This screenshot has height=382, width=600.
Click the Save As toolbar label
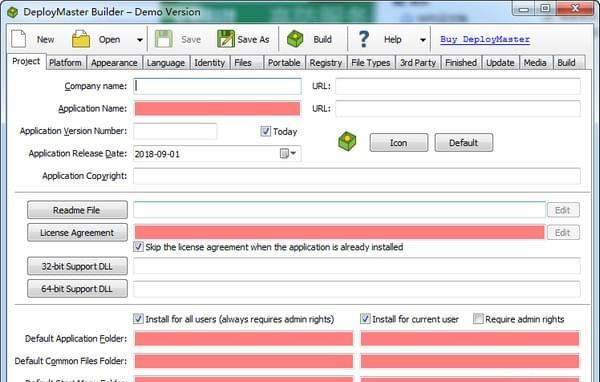click(253, 39)
